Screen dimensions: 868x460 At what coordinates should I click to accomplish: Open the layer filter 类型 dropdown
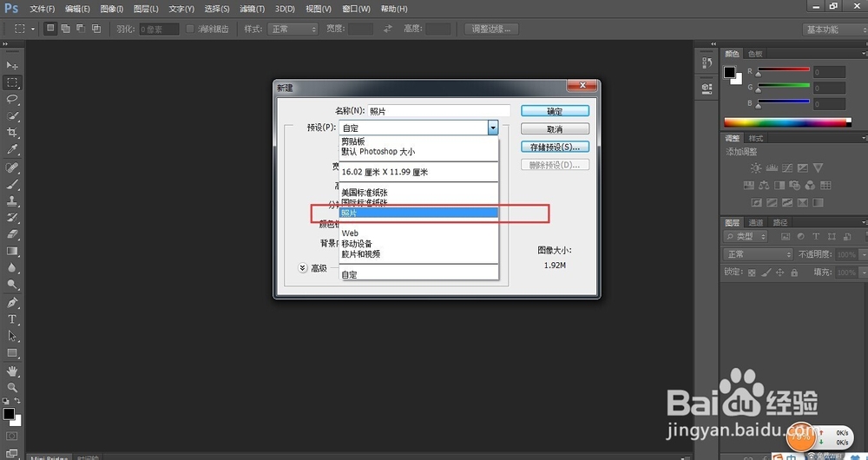[x=745, y=236]
